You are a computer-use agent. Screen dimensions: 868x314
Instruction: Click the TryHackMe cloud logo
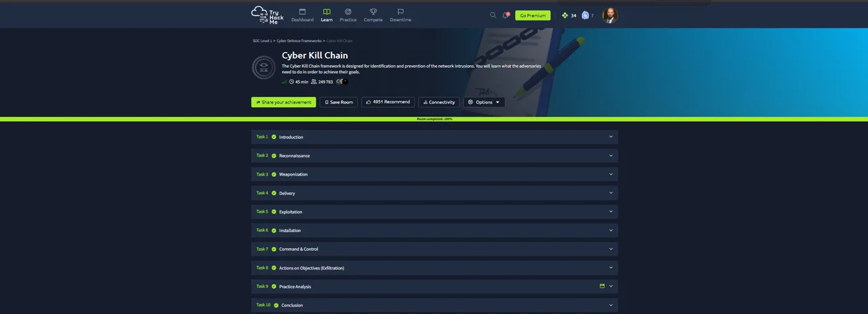coord(268,14)
